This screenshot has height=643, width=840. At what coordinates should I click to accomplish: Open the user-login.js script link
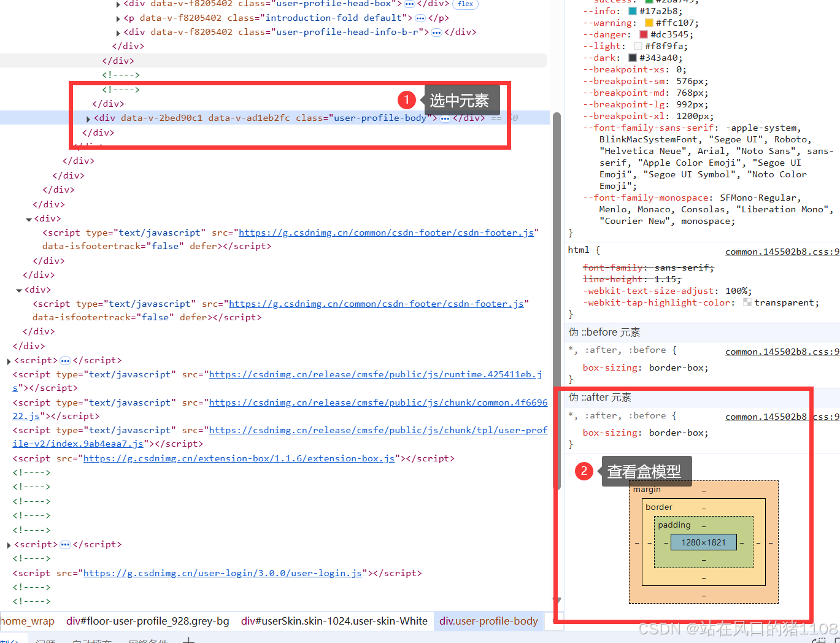point(222,573)
